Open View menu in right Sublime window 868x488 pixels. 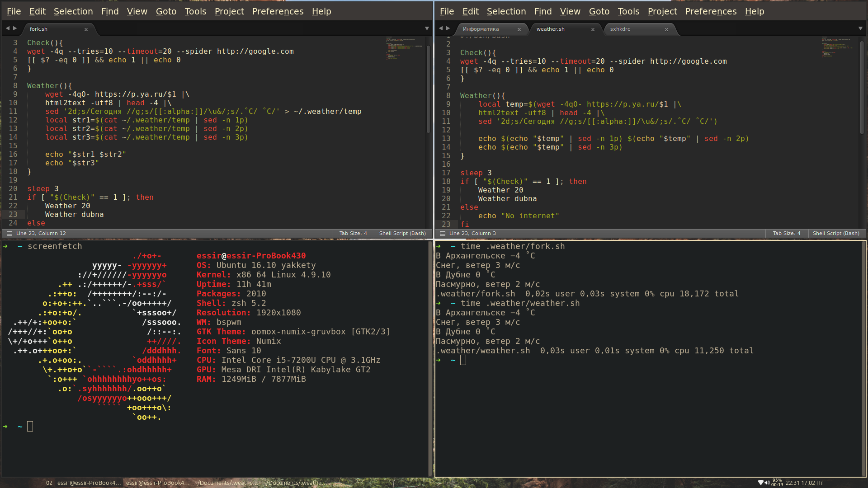click(x=570, y=11)
